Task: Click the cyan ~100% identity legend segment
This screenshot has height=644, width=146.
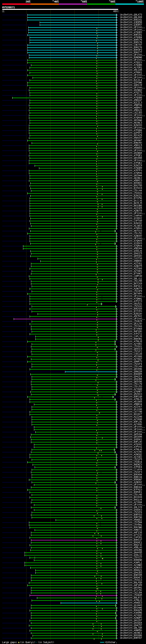Action: [130, 4]
